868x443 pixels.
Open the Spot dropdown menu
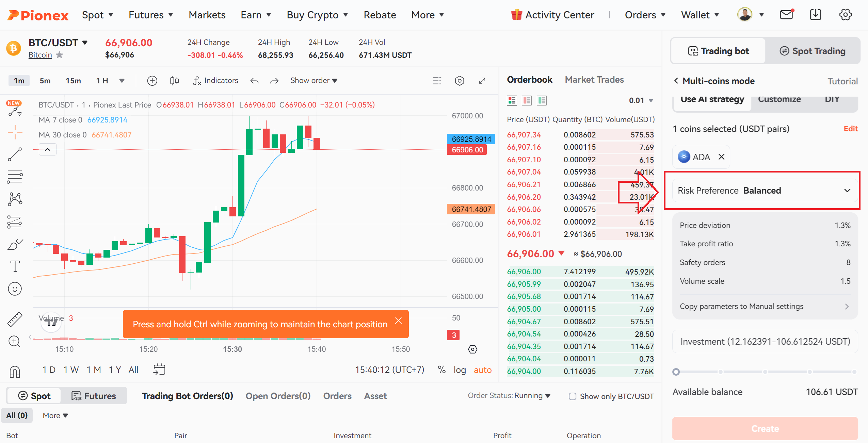point(97,15)
